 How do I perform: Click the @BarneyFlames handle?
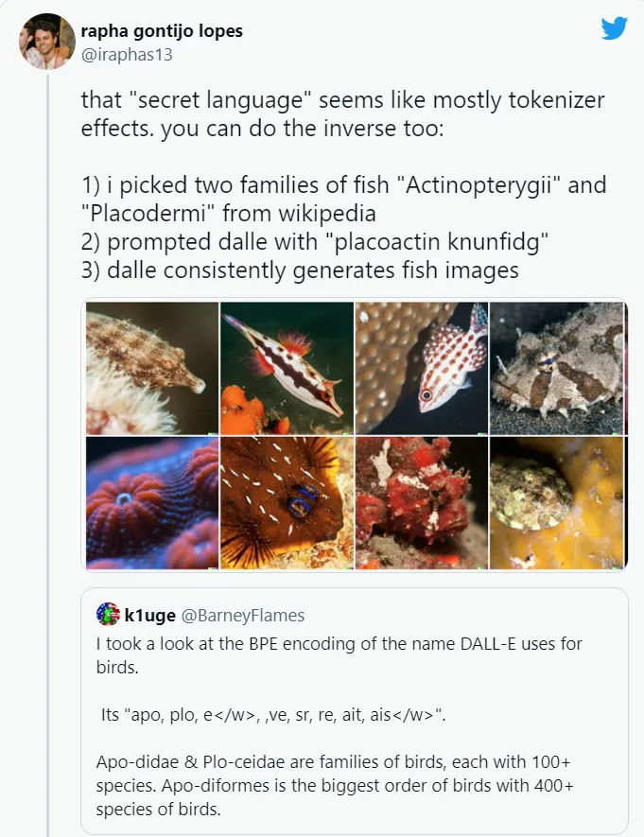243,616
